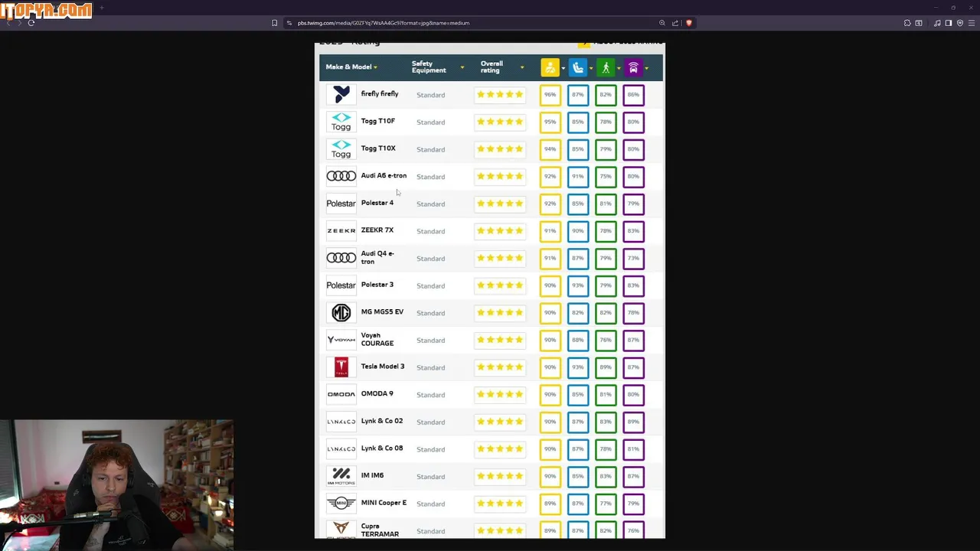
Task: Select the ZEEKR 7X model name
Action: pos(377,230)
